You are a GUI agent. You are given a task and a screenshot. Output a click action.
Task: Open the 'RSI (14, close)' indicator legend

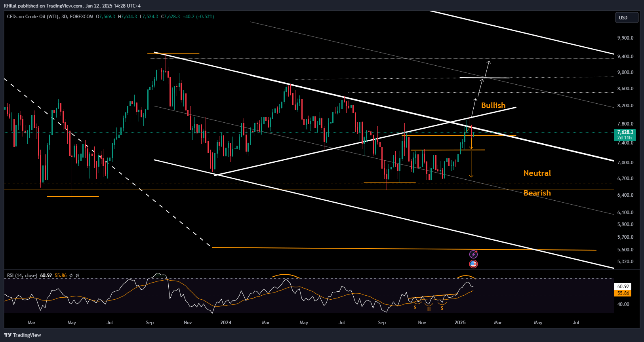[22, 275]
